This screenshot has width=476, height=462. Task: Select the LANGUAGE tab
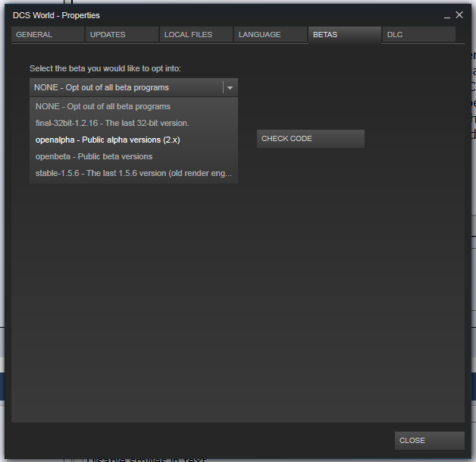[x=271, y=35]
